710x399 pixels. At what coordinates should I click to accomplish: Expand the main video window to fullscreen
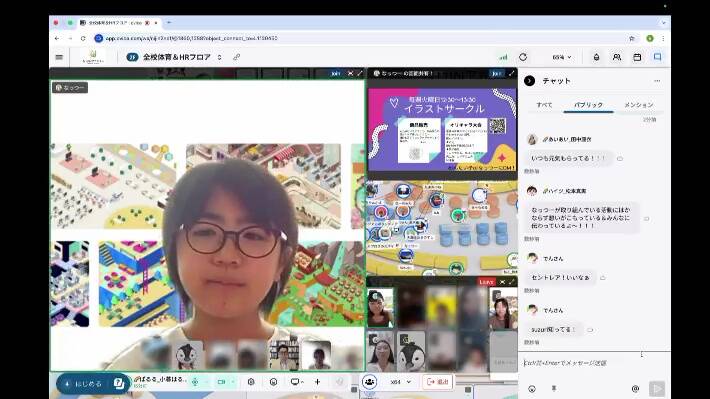(360, 73)
